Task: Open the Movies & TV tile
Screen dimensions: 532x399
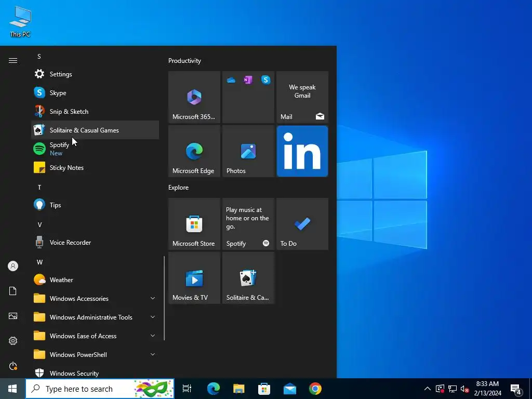Action: coord(194,278)
